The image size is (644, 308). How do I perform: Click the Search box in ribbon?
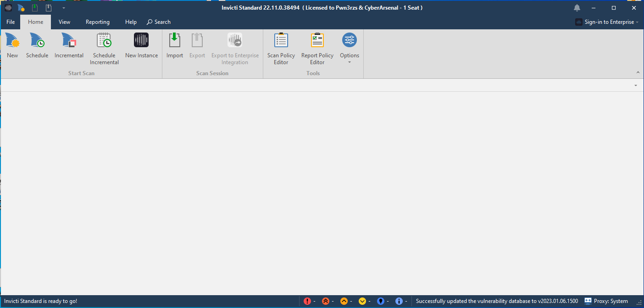coord(159,22)
